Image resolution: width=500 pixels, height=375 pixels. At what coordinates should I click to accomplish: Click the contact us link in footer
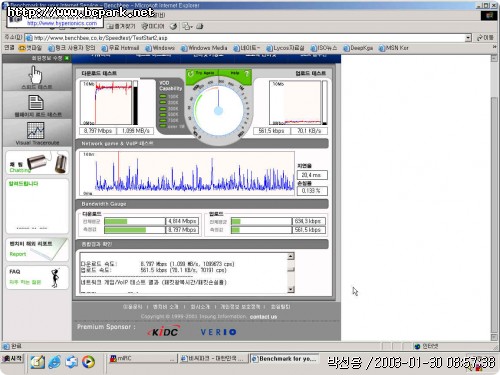(263, 317)
